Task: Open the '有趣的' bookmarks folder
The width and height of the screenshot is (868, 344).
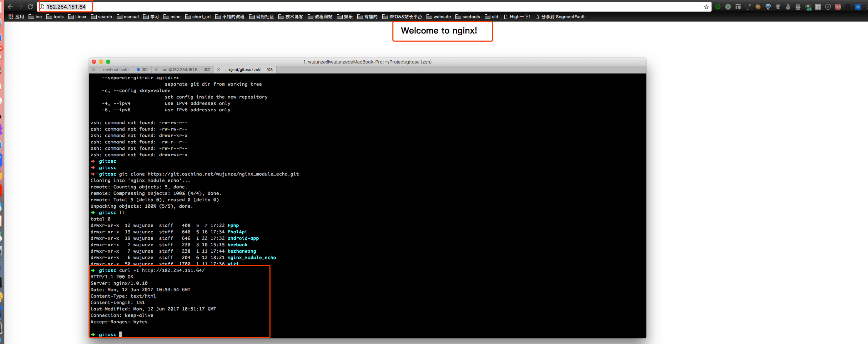Action: (x=367, y=17)
